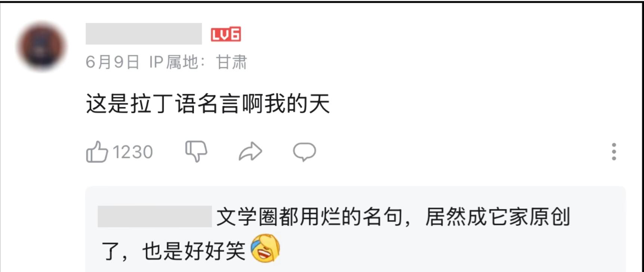Open replies with speech bubble icon
Viewport: 644px width, 272px height.
pos(304,152)
